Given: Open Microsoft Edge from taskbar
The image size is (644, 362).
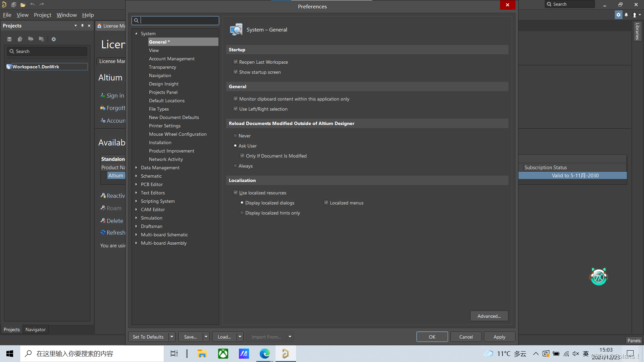Looking at the screenshot, I should click(x=265, y=354).
